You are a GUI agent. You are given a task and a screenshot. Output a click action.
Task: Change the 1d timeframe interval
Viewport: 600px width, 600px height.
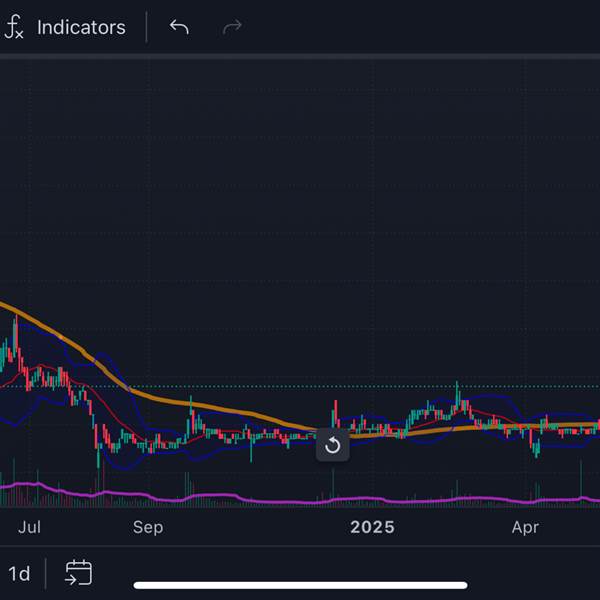tap(19, 574)
